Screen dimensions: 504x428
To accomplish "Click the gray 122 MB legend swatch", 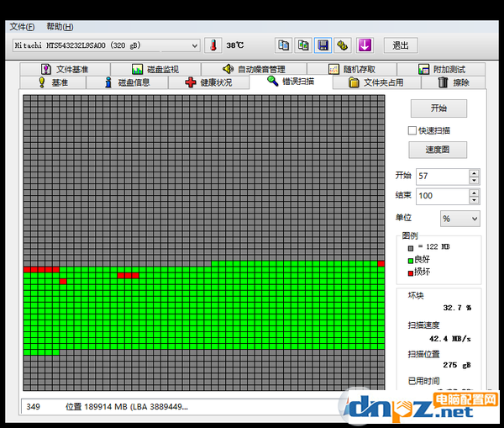I will [x=411, y=248].
